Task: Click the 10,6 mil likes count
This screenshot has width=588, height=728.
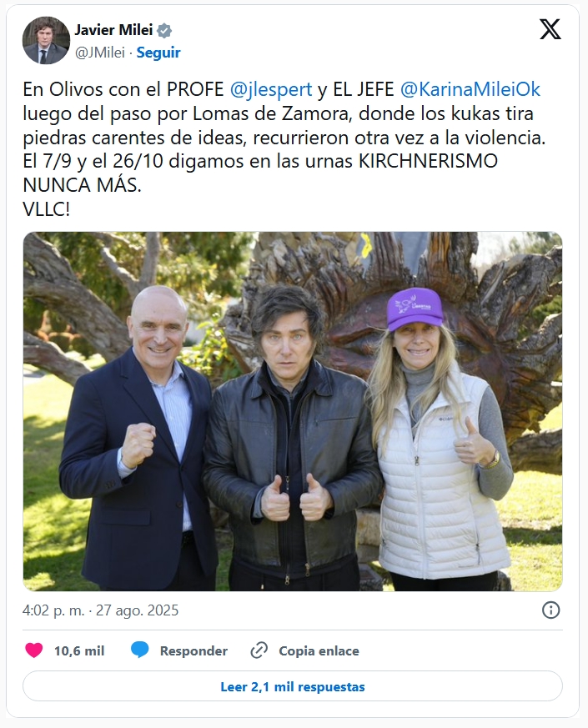Action: (79, 651)
